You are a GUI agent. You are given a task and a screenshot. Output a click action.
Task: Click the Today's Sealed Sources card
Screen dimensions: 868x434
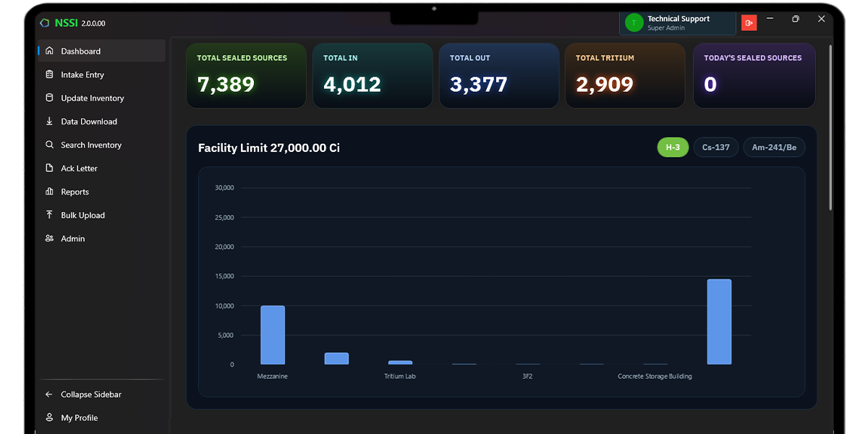point(754,76)
